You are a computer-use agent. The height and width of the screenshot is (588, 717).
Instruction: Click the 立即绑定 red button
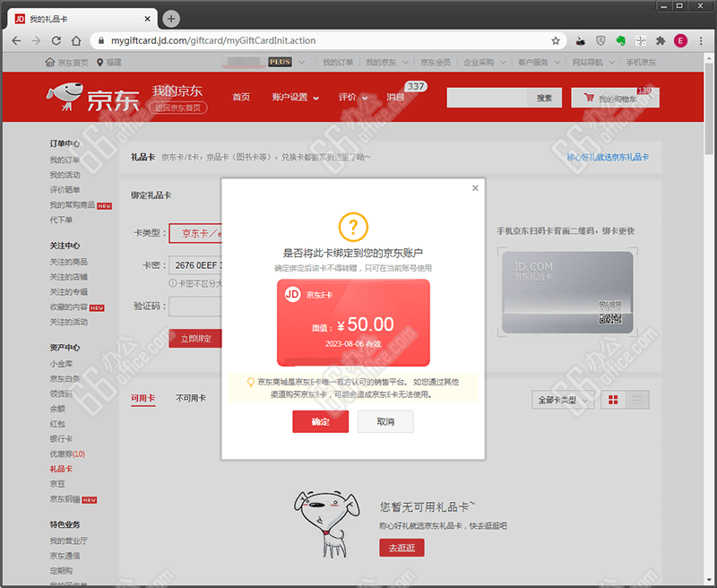(195, 338)
